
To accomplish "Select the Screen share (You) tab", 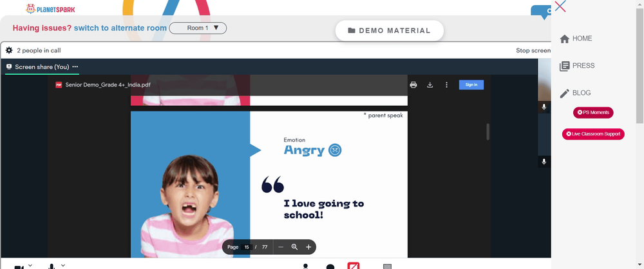I will (42, 66).
